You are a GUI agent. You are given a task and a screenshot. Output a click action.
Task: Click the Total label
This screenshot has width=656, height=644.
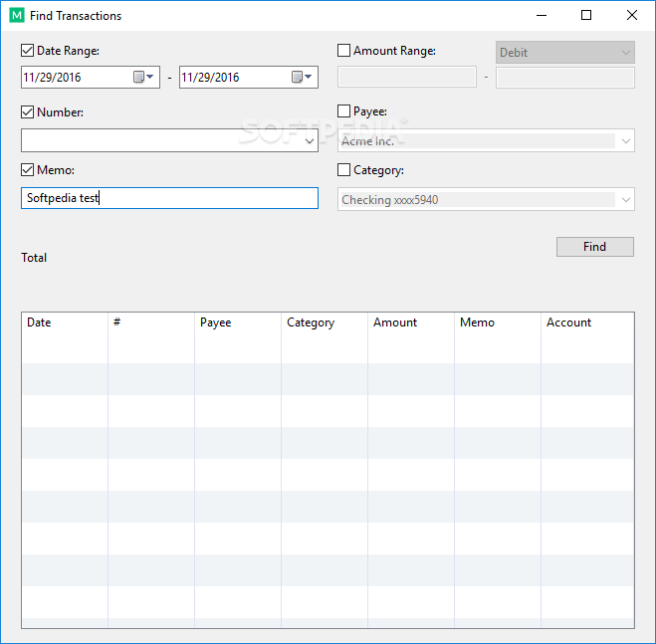coord(34,258)
